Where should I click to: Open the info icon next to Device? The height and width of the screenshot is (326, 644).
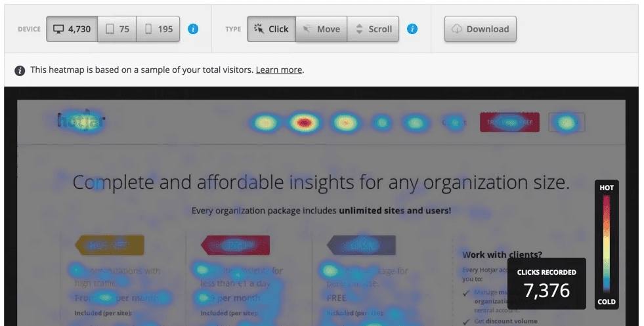[193, 29]
